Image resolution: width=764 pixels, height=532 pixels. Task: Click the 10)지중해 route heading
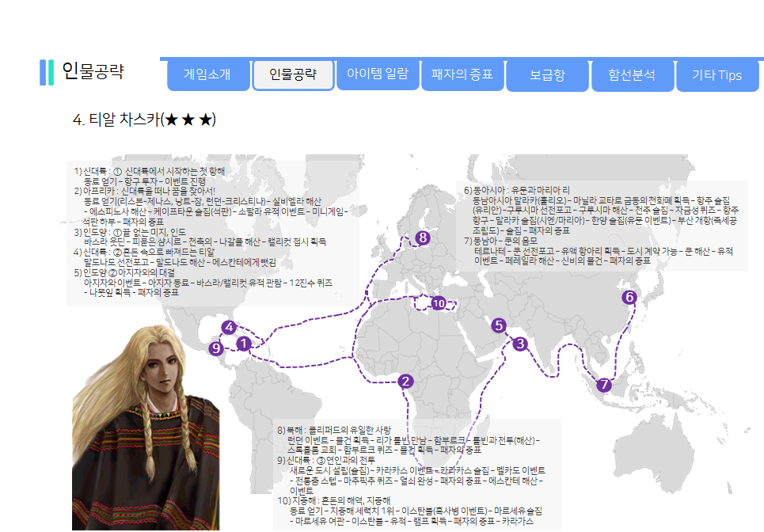(334, 501)
